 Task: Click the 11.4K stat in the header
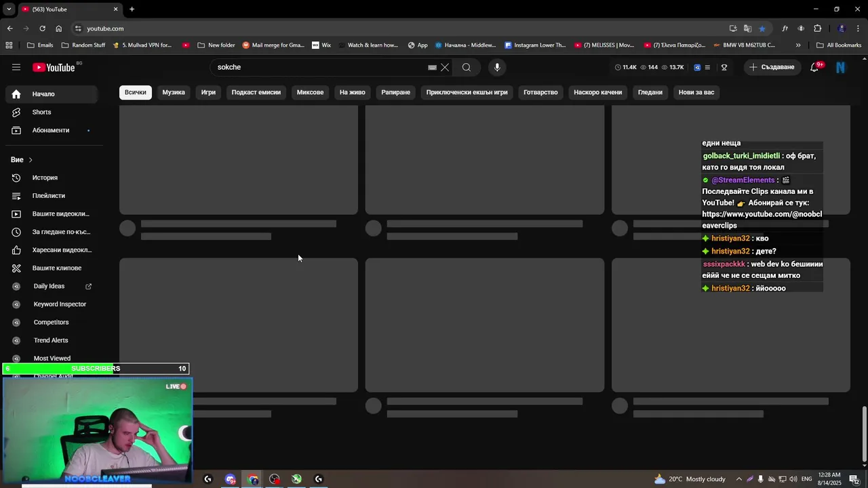click(626, 67)
